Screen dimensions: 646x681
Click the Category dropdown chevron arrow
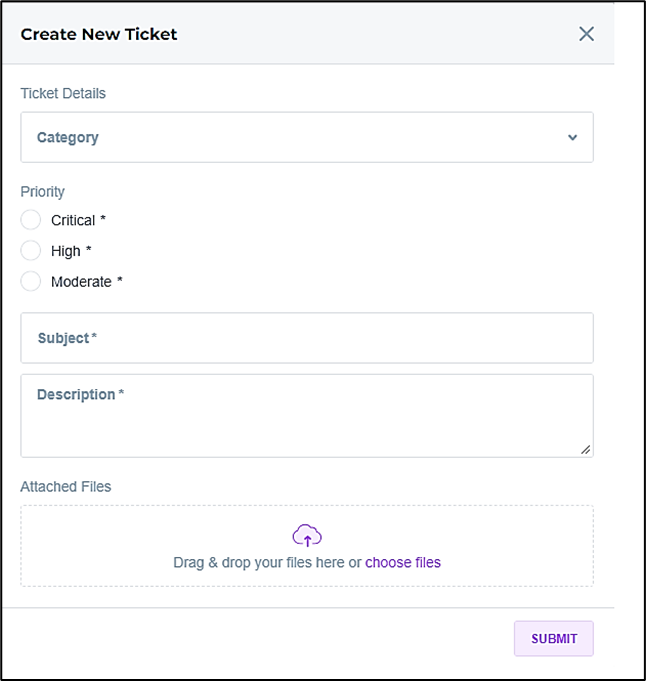point(572,138)
